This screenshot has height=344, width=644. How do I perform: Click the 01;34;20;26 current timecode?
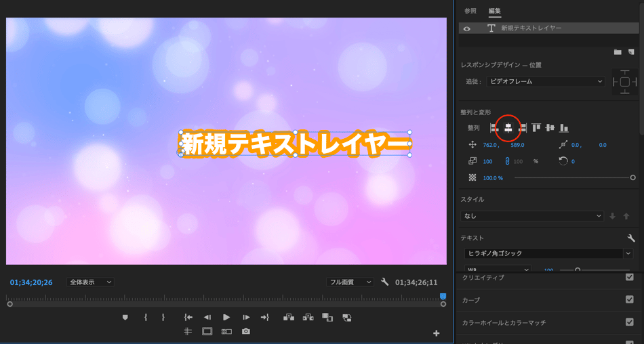tap(31, 282)
